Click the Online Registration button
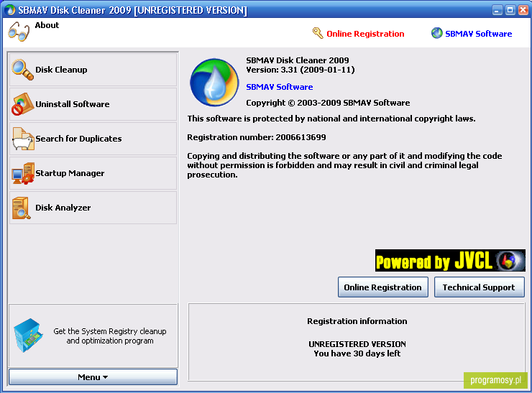The width and height of the screenshot is (532, 393). [382, 287]
